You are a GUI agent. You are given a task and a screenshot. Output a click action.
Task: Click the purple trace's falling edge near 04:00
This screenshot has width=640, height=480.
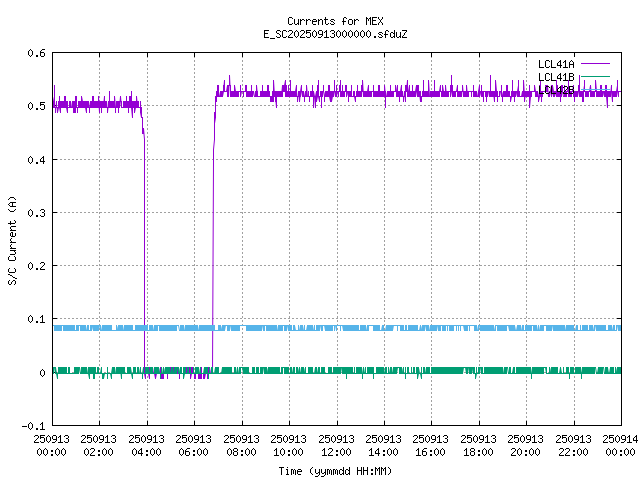tap(145, 250)
